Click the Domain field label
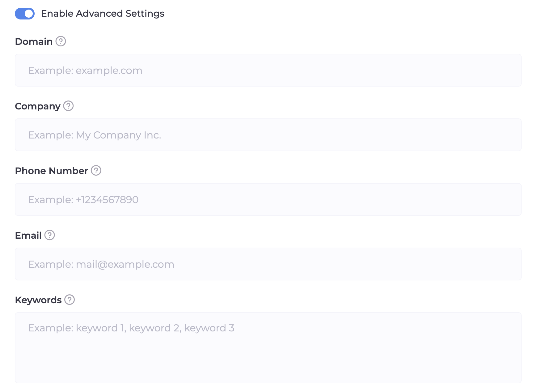This screenshot has height=392, width=542. click(x=34, y=41)
